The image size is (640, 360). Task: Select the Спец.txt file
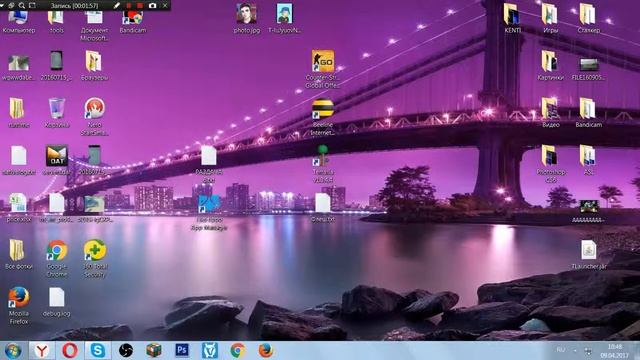322,207
